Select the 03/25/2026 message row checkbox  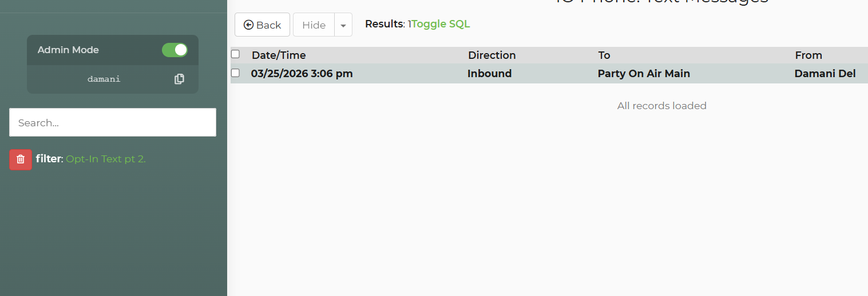point(235,73)
